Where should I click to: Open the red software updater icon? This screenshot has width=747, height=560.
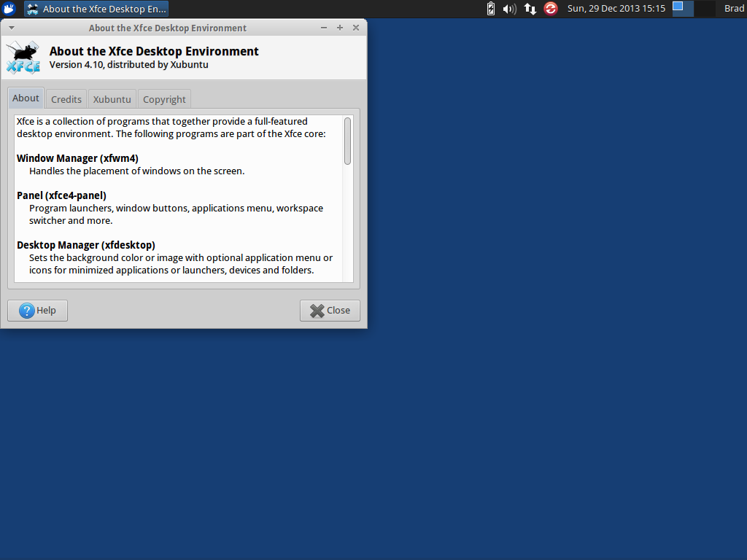point(551,9)
